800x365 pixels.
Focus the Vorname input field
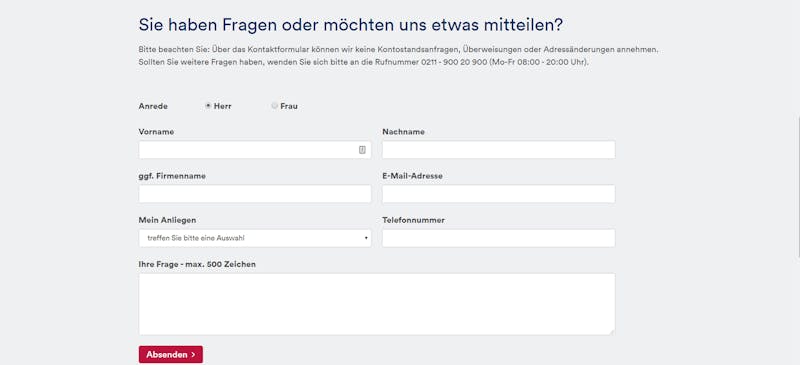255,150
